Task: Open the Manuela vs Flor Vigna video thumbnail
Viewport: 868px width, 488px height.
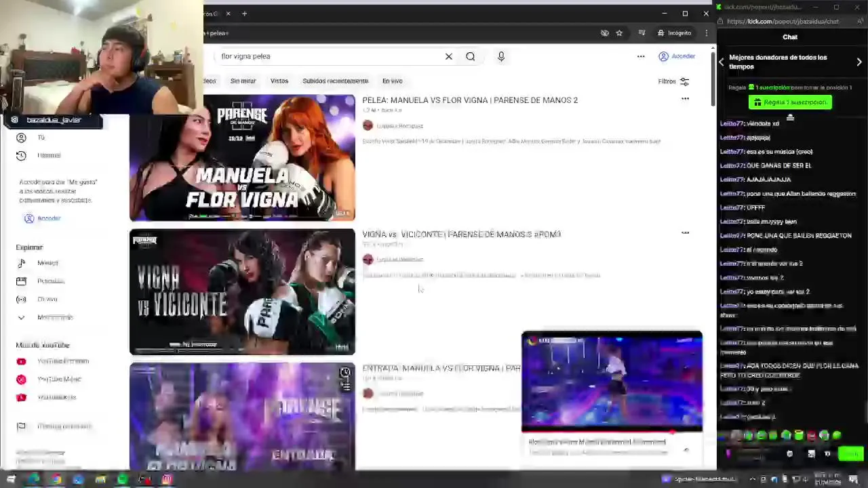Action: (242, 157)
